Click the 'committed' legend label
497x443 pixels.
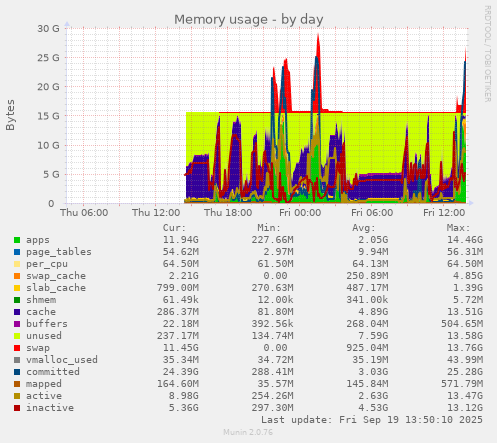point(53,372)
